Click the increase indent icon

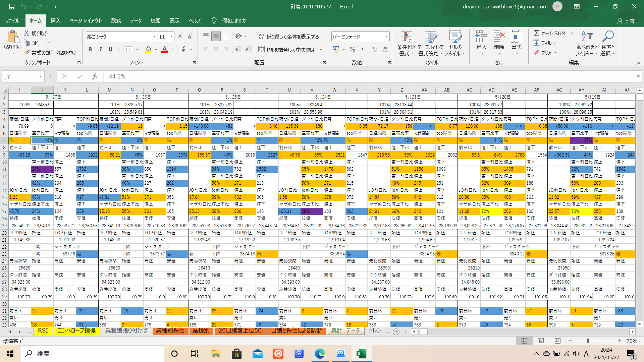click(249, 50)
